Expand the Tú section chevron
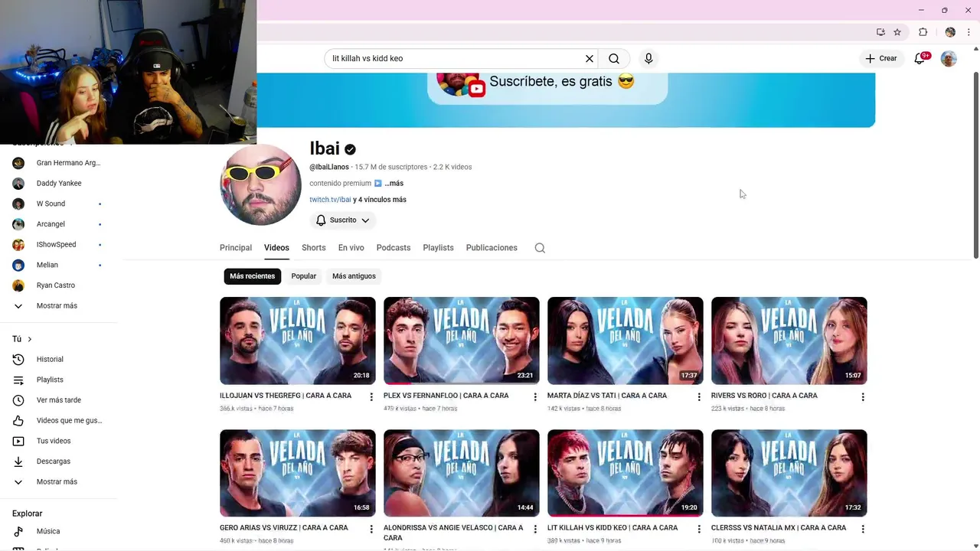The width and height of the screenshot is (980, 551). point(29,339)
